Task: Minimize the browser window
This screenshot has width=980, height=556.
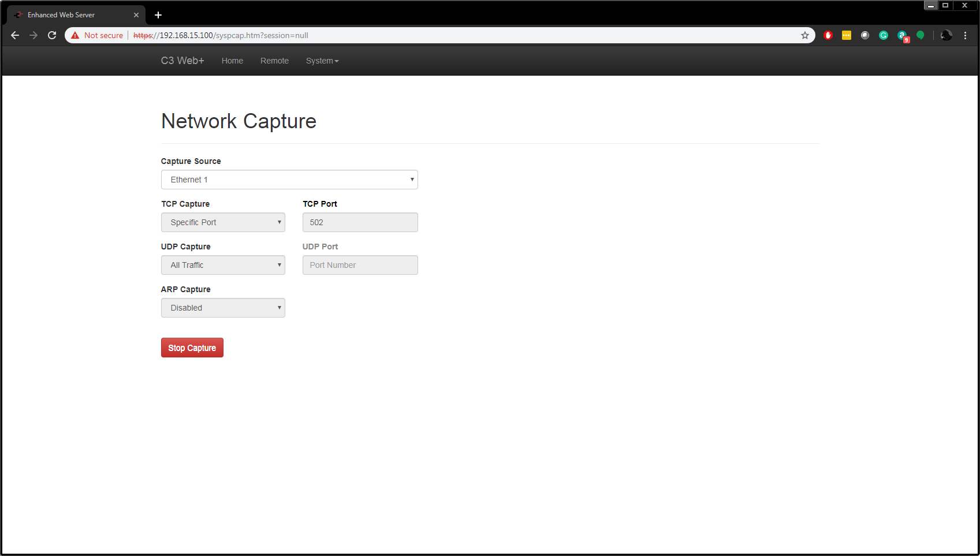Action: point(931,5)
